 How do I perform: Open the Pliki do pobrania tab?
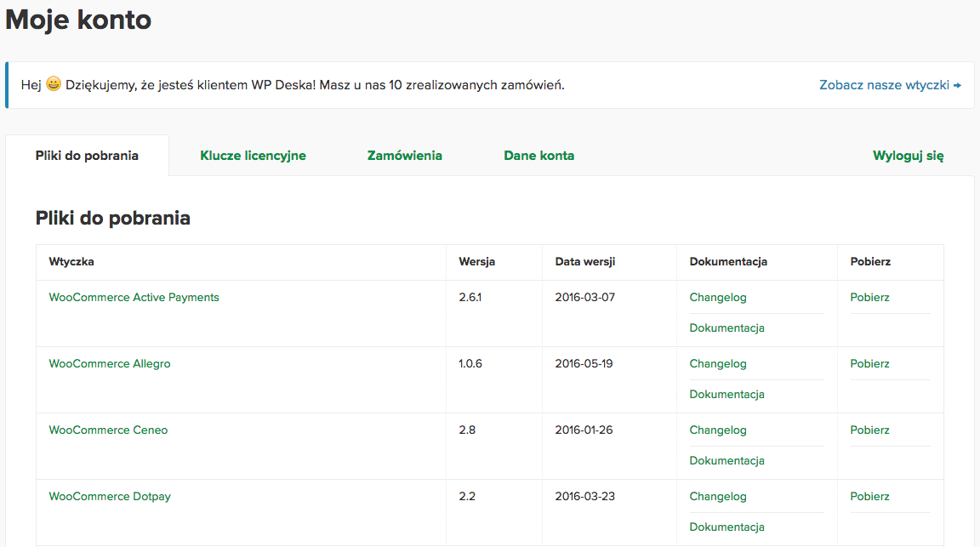[x=87, y=156]
